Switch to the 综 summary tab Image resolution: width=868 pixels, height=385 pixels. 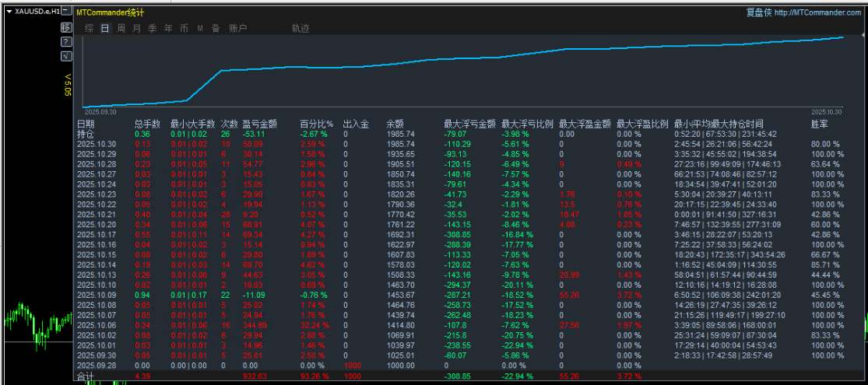coord(89,29)
